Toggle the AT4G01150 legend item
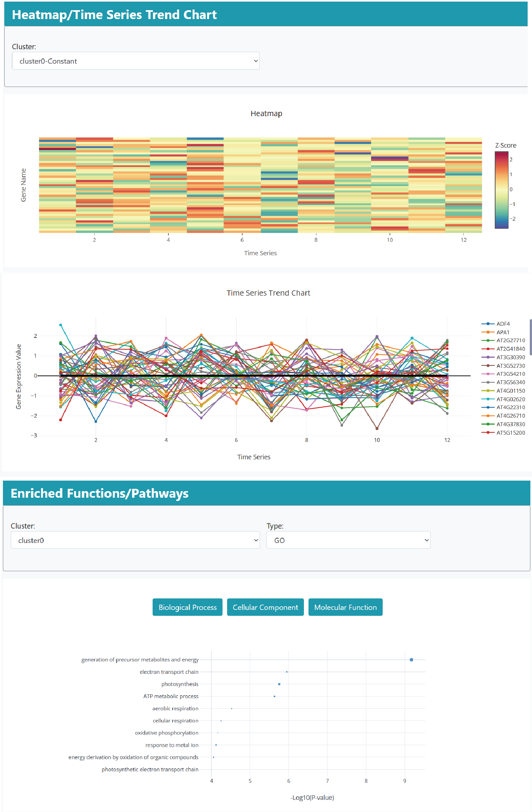 coord(510,391)
